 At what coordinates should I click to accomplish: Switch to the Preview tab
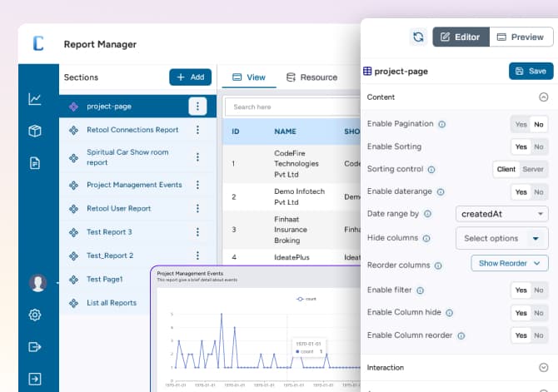tap(521, 37)
